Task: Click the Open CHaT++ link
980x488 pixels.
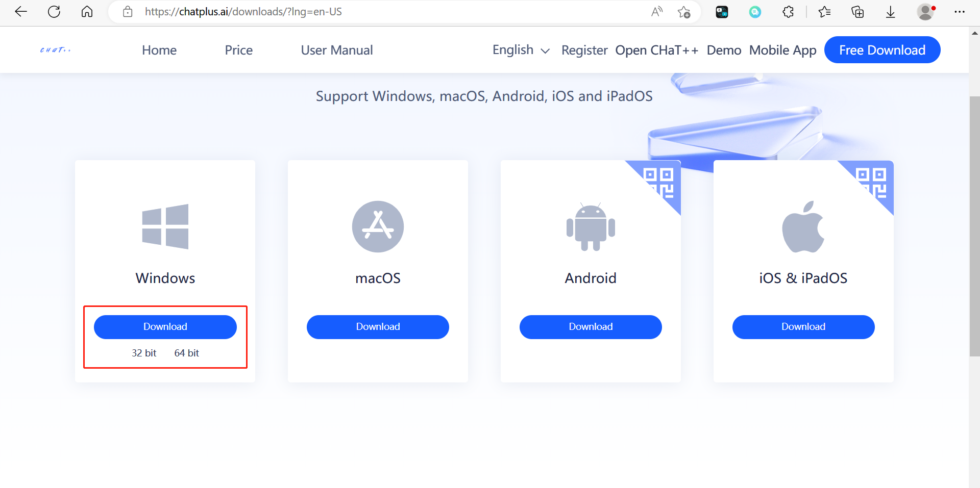Action: pyautogui.click(x=657, y=50)
